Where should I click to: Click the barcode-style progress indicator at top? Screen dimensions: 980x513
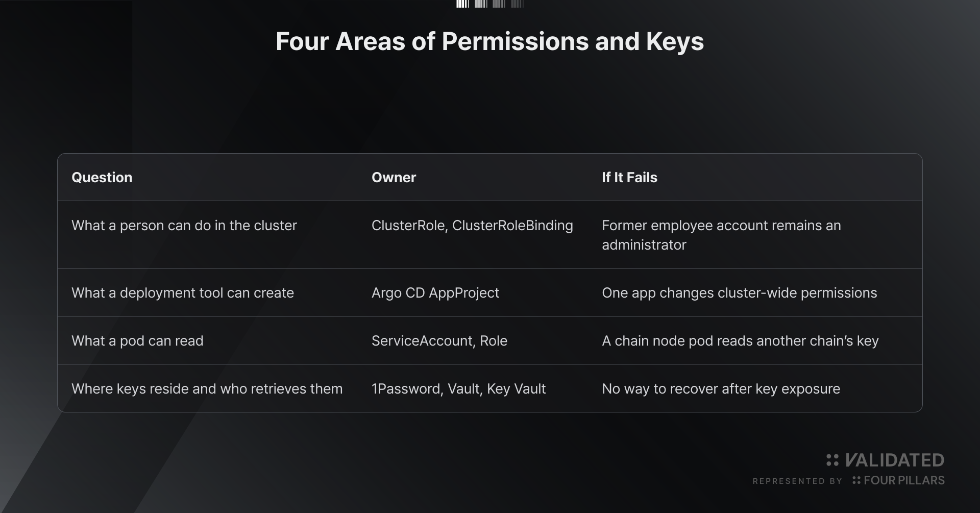coord(490,4)
